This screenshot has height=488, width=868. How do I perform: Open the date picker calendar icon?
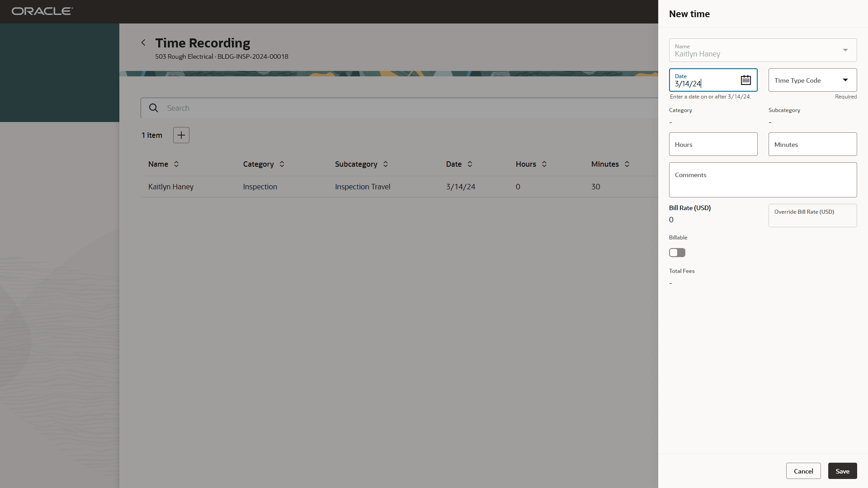745,80
